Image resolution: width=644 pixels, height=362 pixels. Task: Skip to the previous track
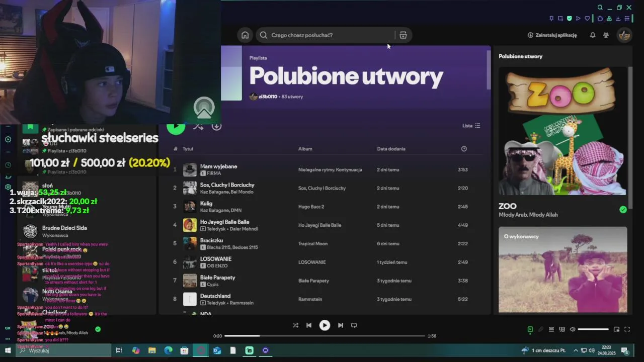[x=309, y=325]
